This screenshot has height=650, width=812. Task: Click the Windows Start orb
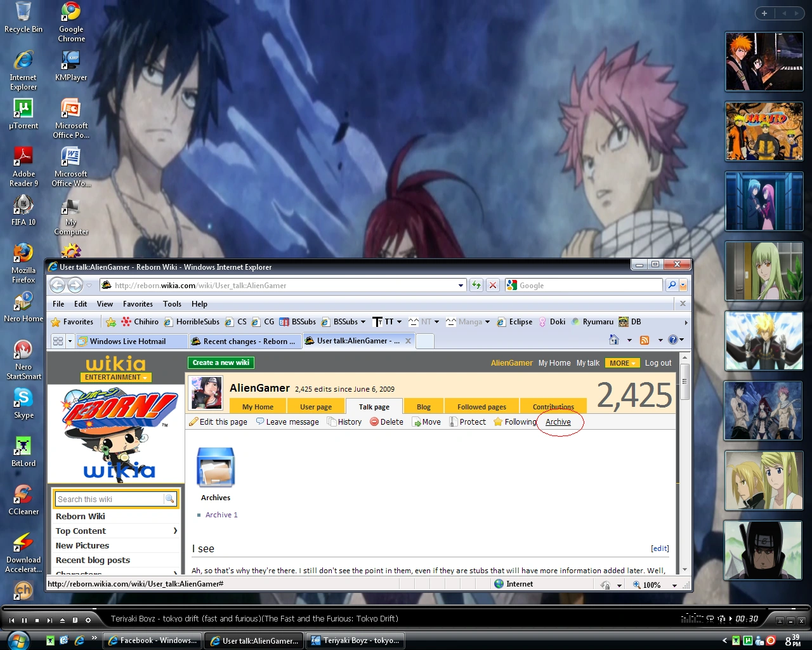19,640
